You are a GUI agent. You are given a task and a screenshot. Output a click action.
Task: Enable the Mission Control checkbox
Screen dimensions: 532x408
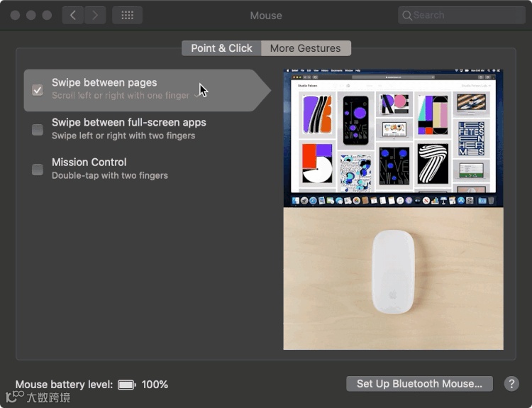(38, 170)
